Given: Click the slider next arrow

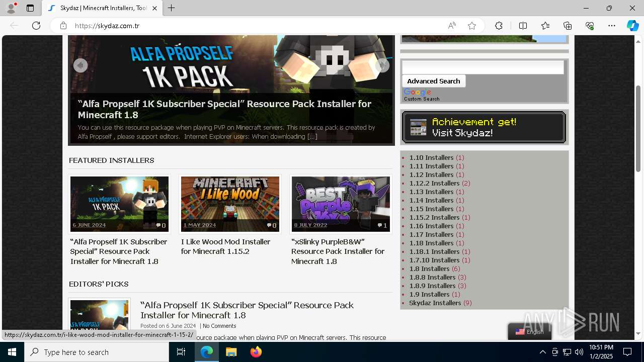Looking at the screenshot, I should [x=382, y=65].
